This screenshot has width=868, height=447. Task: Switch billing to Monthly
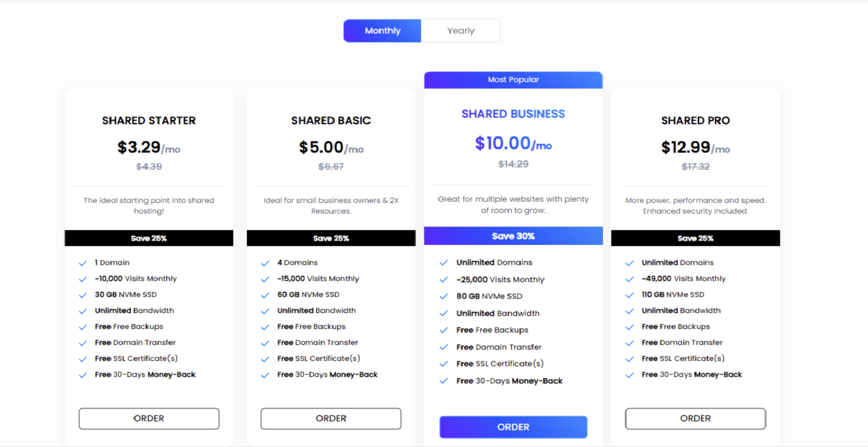(x=382, y=31)
